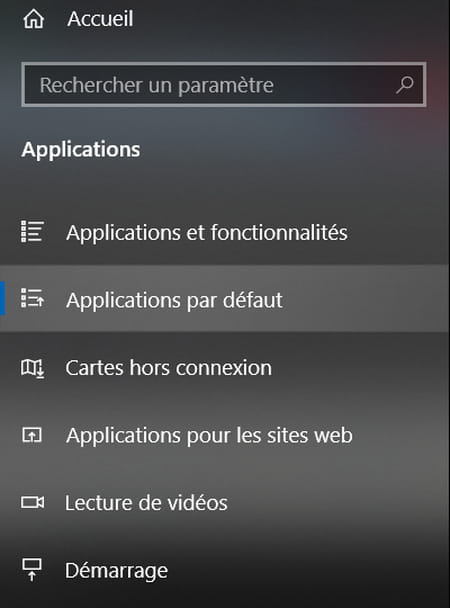Open Démarrage settings page
The width and height of the screenshot is (450, 608).
225,570
